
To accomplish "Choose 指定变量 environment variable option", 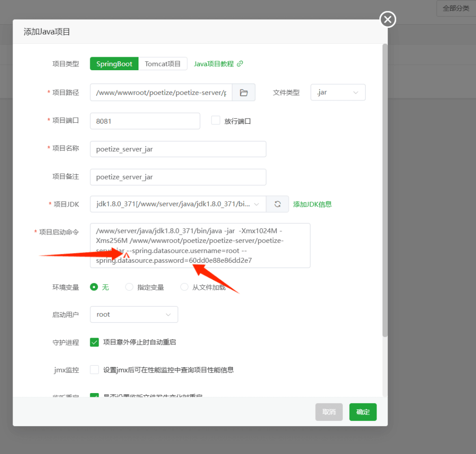I will (x=130, y=287).
